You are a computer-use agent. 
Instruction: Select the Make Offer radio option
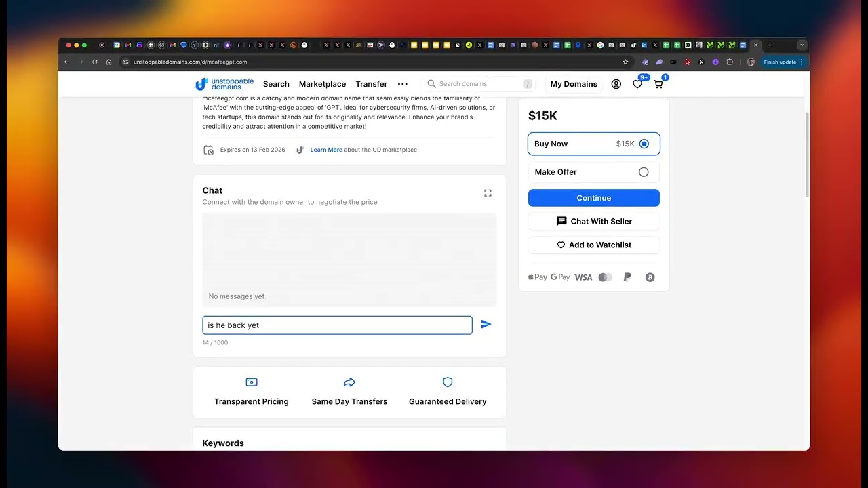pos(644,172)
